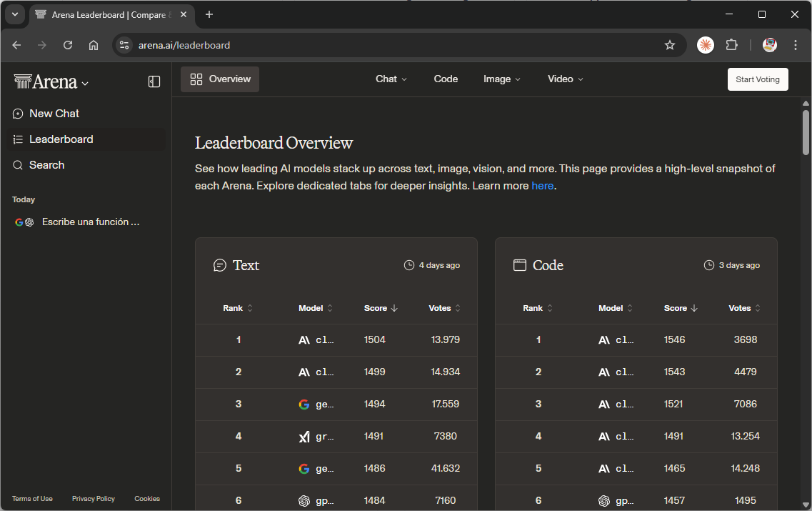Viewport: 812px width, 511px height.
Task: Go back in browser history
Action: [16, 45]
